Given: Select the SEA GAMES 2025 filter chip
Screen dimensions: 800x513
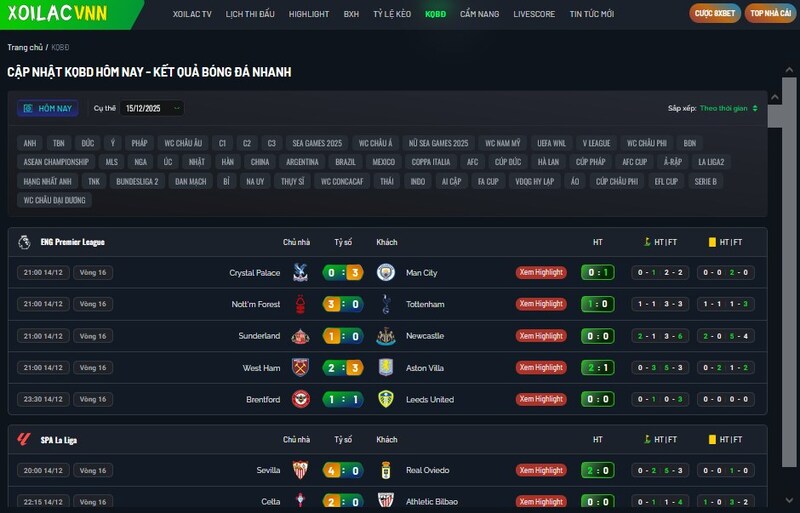Looking at the screenshot, I should click(317, 143).
